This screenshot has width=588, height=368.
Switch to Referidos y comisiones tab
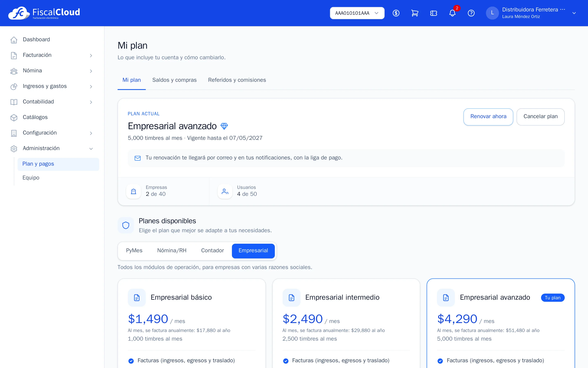click(x=237, y=80)
